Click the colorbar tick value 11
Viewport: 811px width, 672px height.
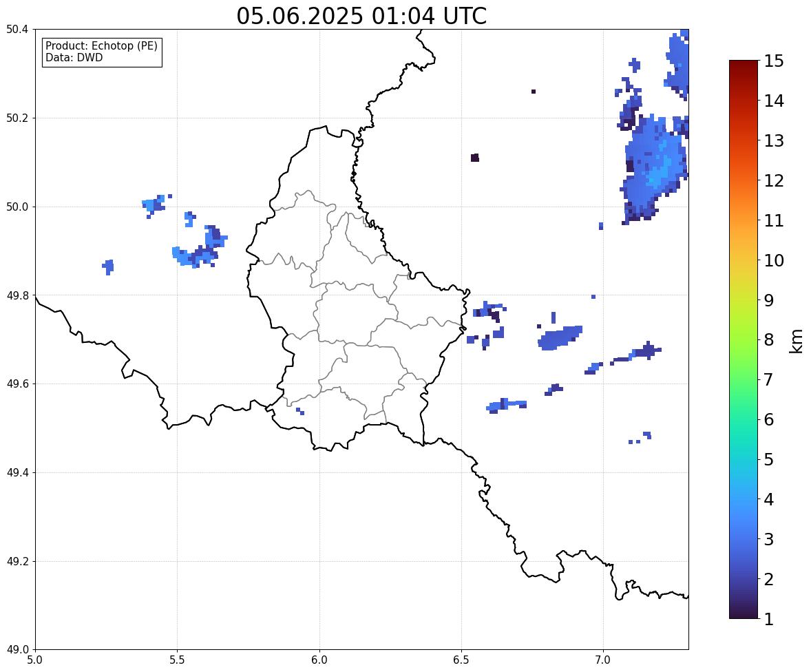pyautogui.click(x=774, y=220)
